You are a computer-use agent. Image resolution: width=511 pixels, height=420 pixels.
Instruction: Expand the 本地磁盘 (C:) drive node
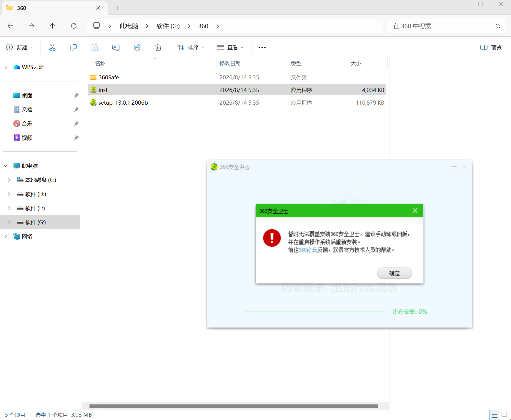[x=9, y=180]
